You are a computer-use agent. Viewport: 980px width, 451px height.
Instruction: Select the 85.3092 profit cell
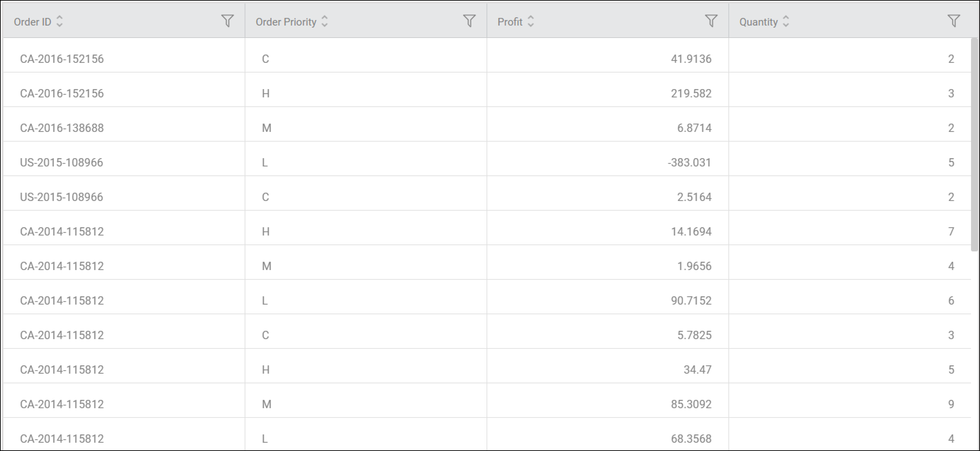coord(691,404)
